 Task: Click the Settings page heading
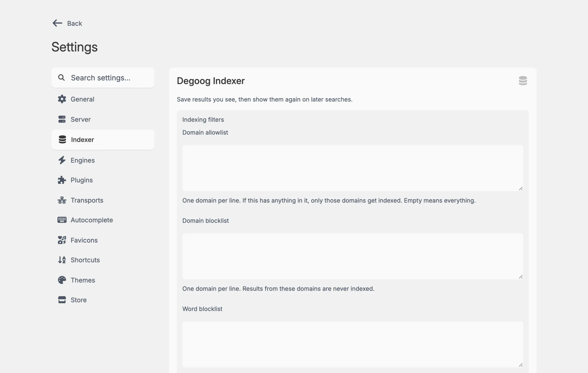(x=74, y=47)
